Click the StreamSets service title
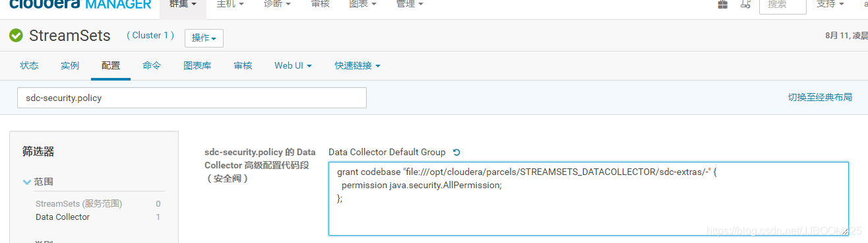This screenshot has height=243, width=868. (70, 36)
